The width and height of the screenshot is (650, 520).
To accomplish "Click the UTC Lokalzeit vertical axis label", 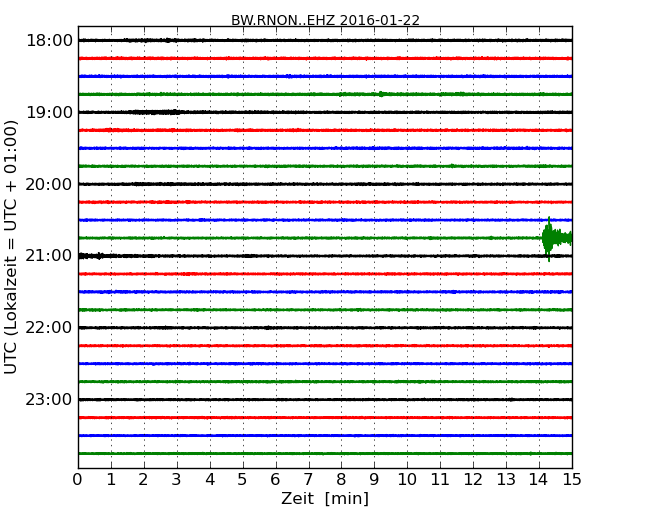I will [x=11, y=247].
